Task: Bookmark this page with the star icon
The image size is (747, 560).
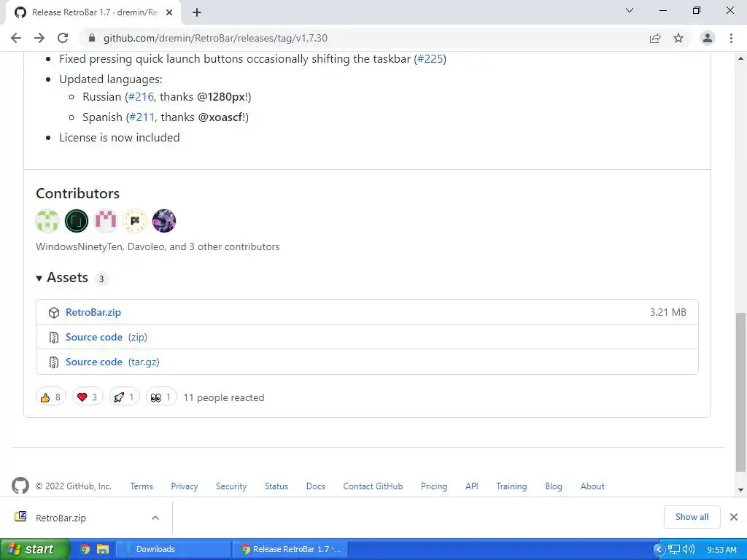Action: pos(678,38)
